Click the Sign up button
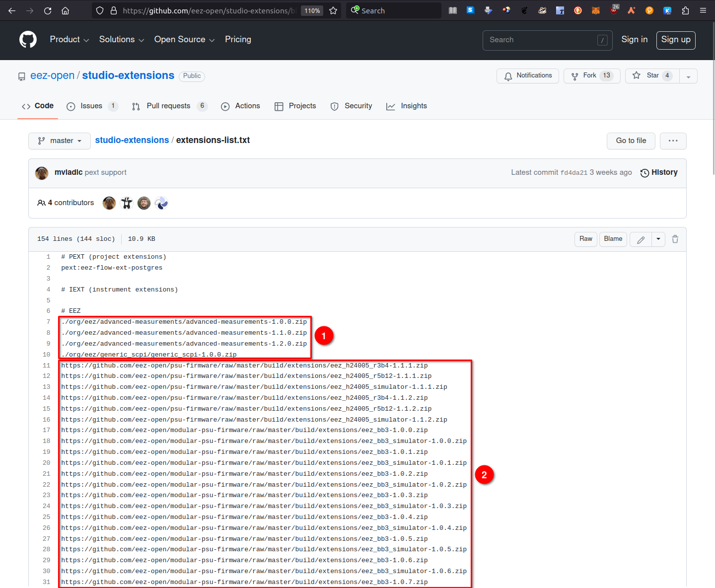Screen dimensions: 715x588 (676, 40)
